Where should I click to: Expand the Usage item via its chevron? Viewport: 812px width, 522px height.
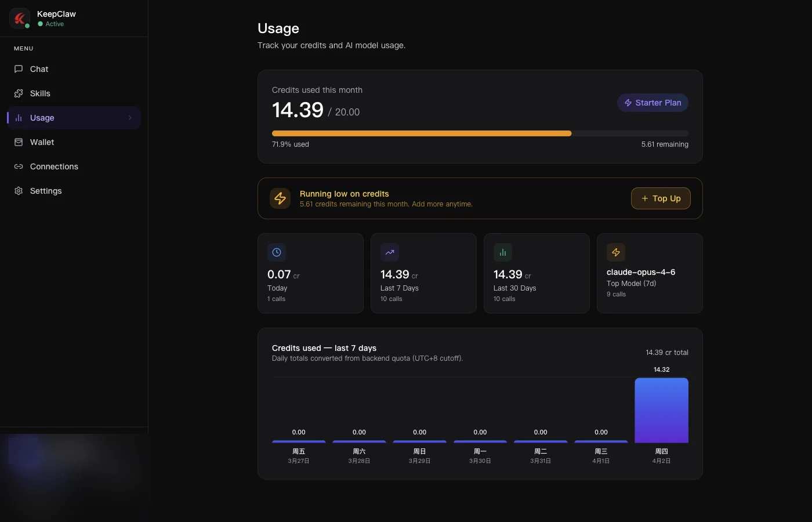pos(129,118)
